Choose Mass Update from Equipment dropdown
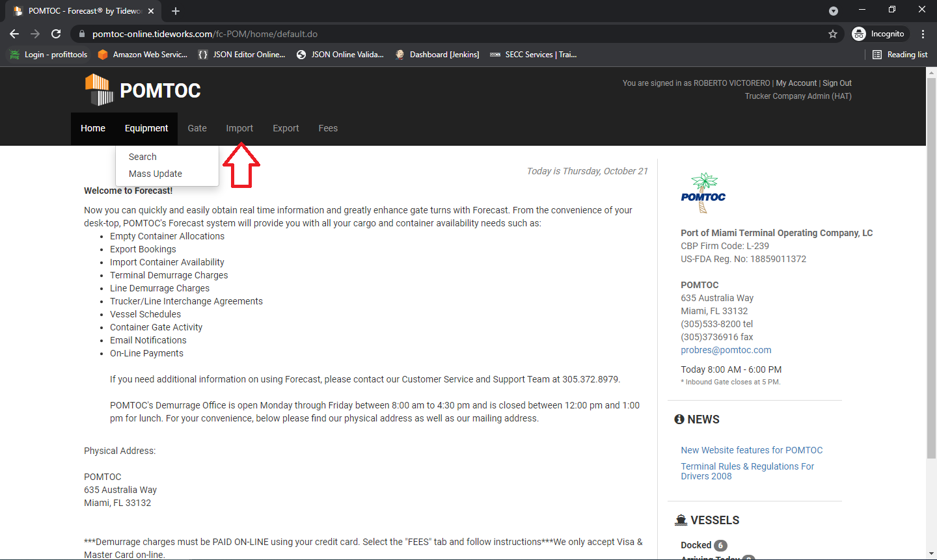Viewport: 937px width, 560px height. pyautogui.click(x=156, y=174)
